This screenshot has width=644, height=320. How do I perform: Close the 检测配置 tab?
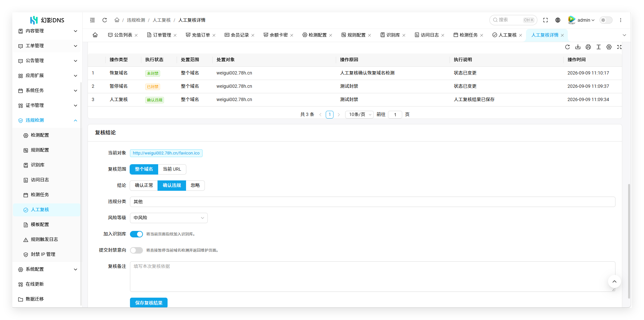331,35
